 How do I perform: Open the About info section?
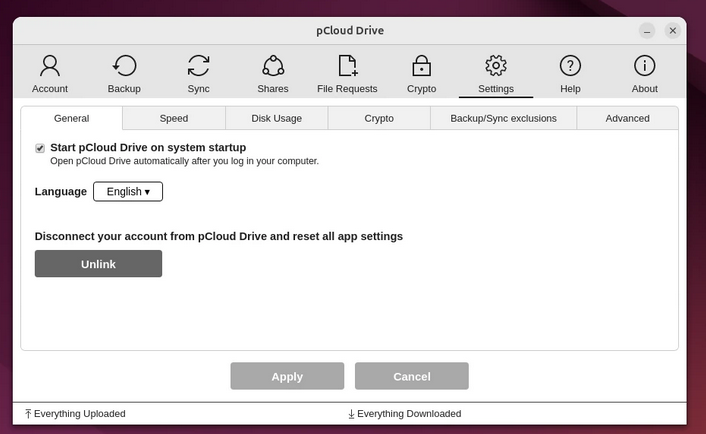pos(644,74)
